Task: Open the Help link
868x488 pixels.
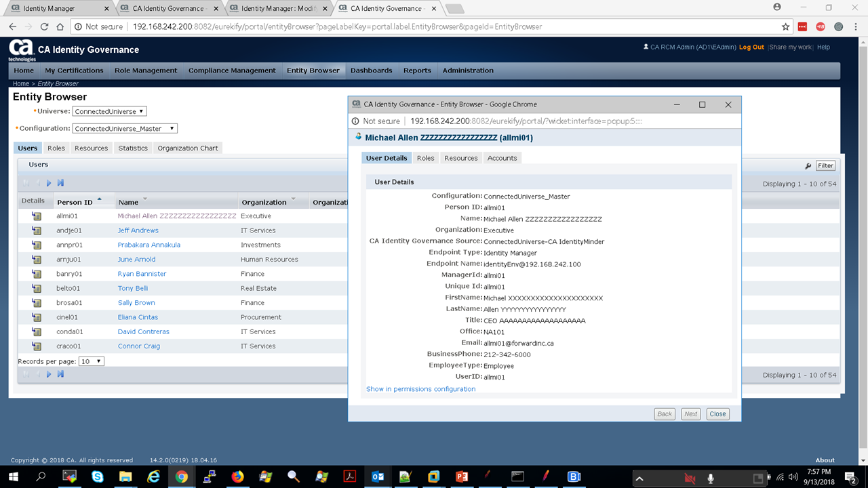Action: click(823, 47)
